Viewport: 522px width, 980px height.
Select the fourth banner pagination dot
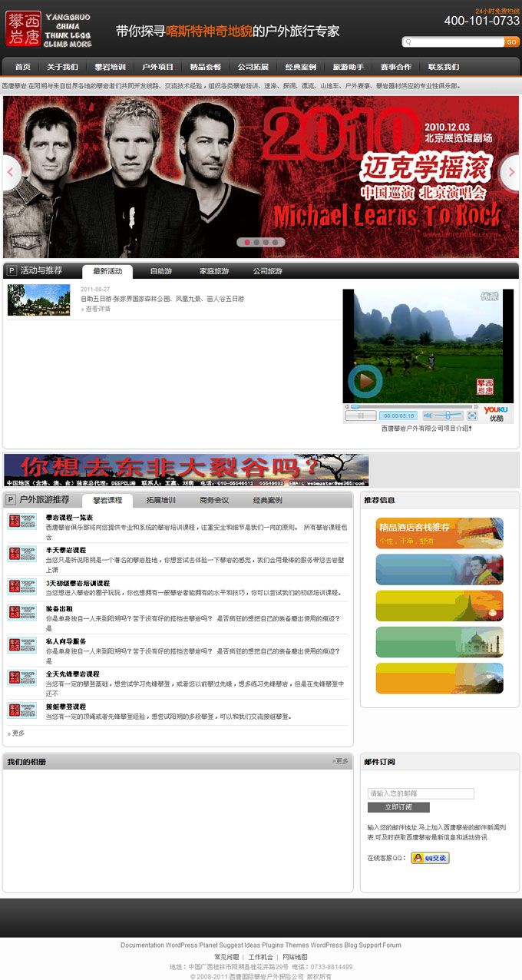tap(275, 242)
